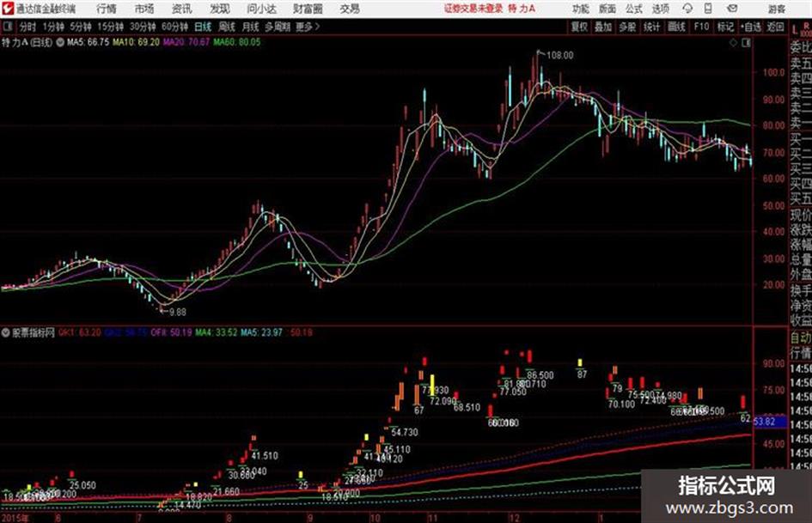Click the MA10: 69.20 indicator label

137,42
